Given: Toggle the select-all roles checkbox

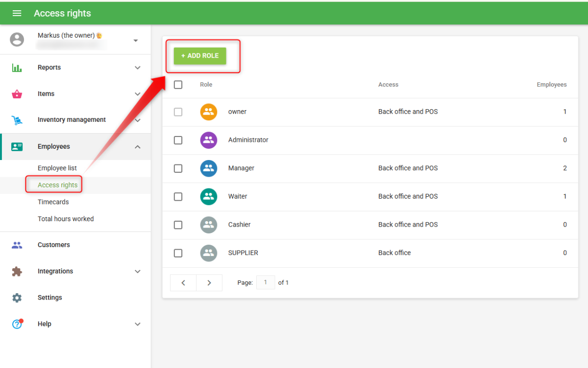Looking at the screenshot, I should 178,85.
